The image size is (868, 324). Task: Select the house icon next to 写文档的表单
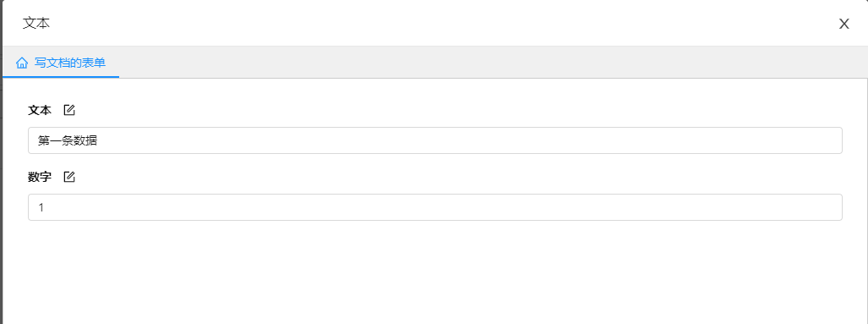tap(22, 63)
